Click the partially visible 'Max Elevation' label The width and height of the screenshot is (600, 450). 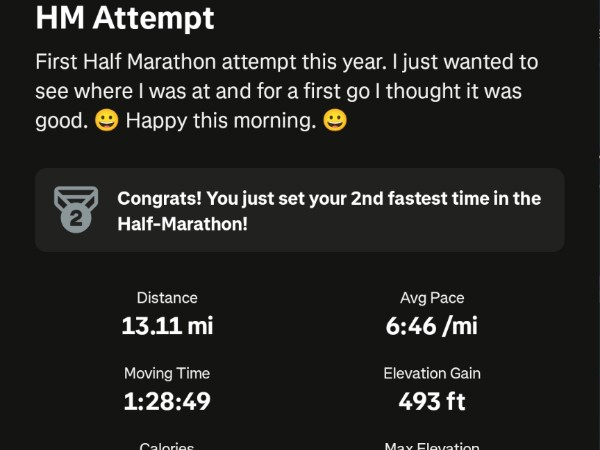(x=432, y=446)
